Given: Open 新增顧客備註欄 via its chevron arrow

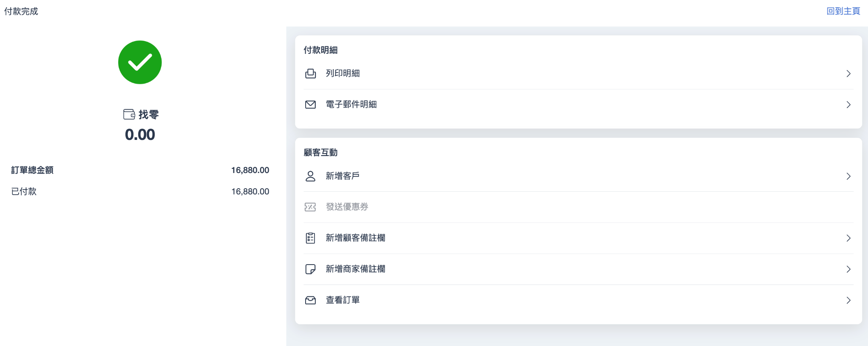Looking at the screenshot, I should 848,238.
